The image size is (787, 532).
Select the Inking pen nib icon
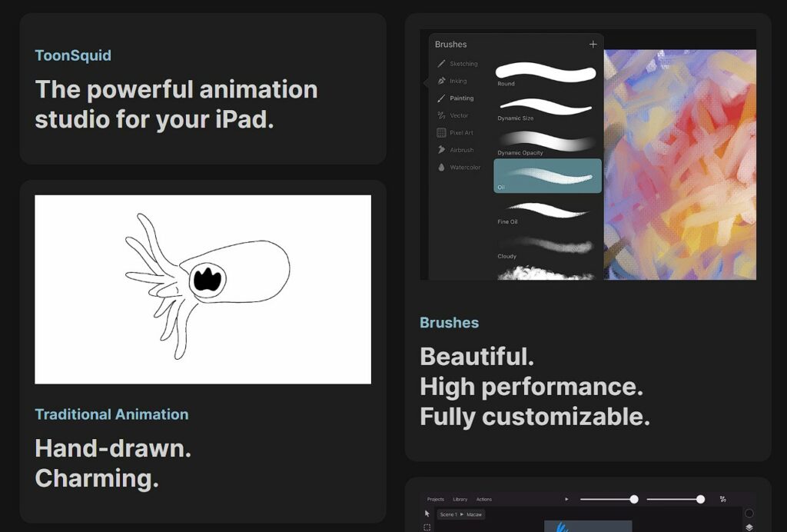441,81
